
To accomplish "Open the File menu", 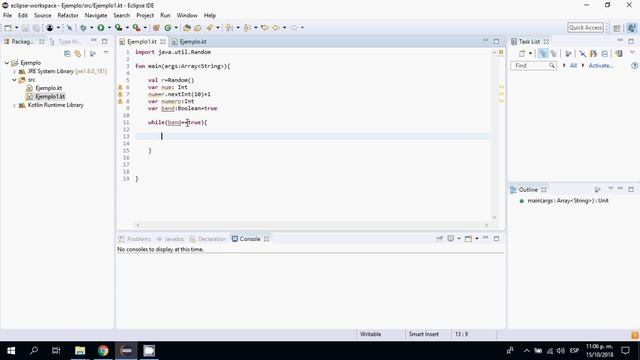I will [x=7, y=16].
